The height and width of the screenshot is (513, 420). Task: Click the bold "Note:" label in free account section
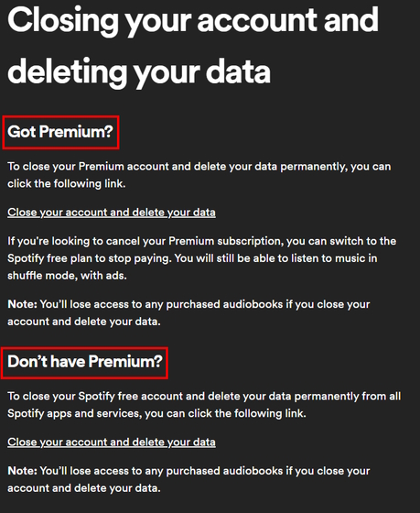click(22, 471)
